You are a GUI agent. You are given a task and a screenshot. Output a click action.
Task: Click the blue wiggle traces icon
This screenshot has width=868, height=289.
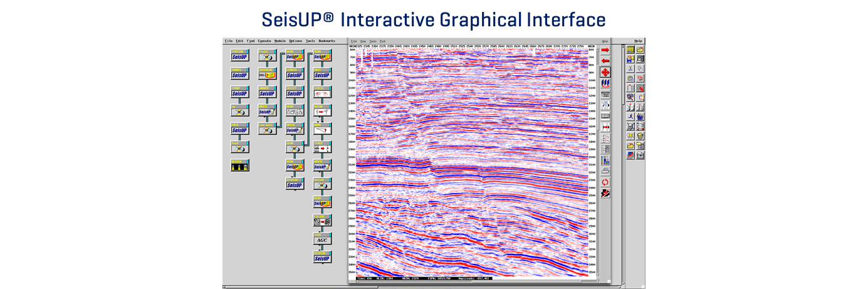click(605, 83)
